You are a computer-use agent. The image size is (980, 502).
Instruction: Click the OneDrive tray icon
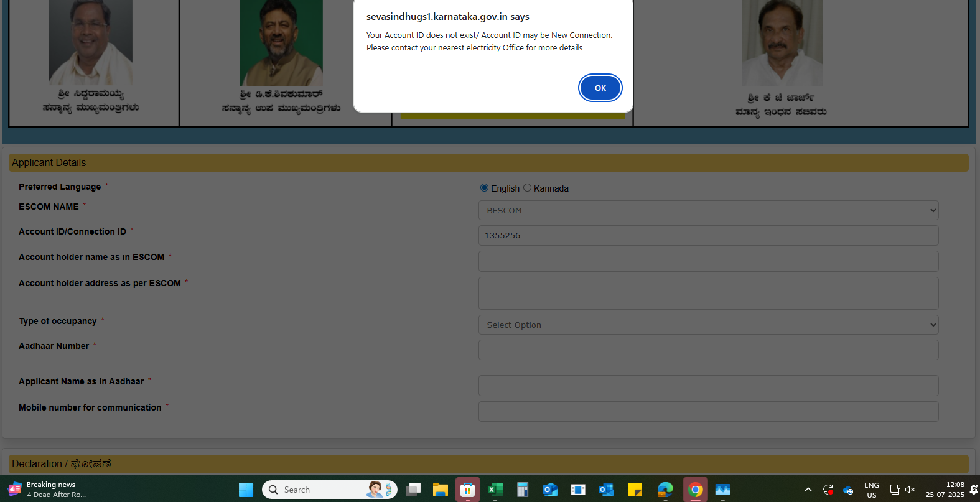pyautogui.click(x=848, y=490)
